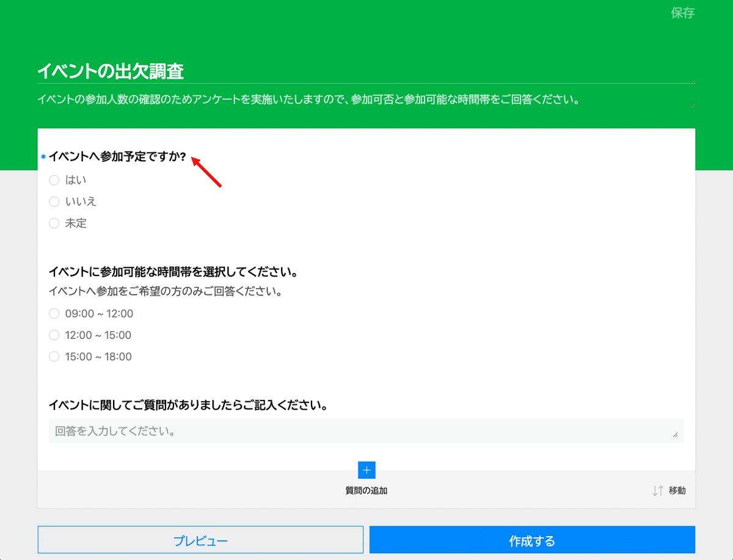Click the 保存 save link
733x560 pixels.
click(x=682, y=13)
